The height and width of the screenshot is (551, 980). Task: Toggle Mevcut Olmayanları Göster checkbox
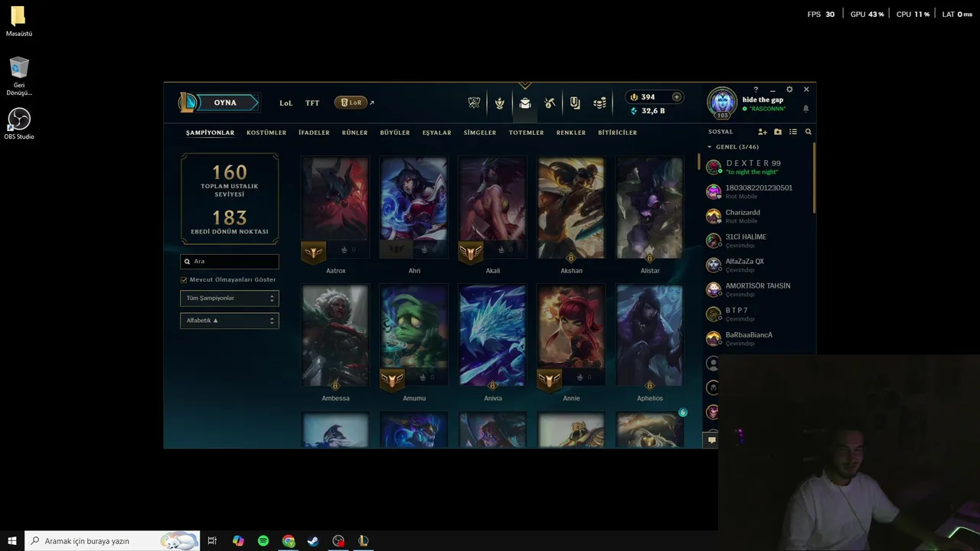pos(184,279)
